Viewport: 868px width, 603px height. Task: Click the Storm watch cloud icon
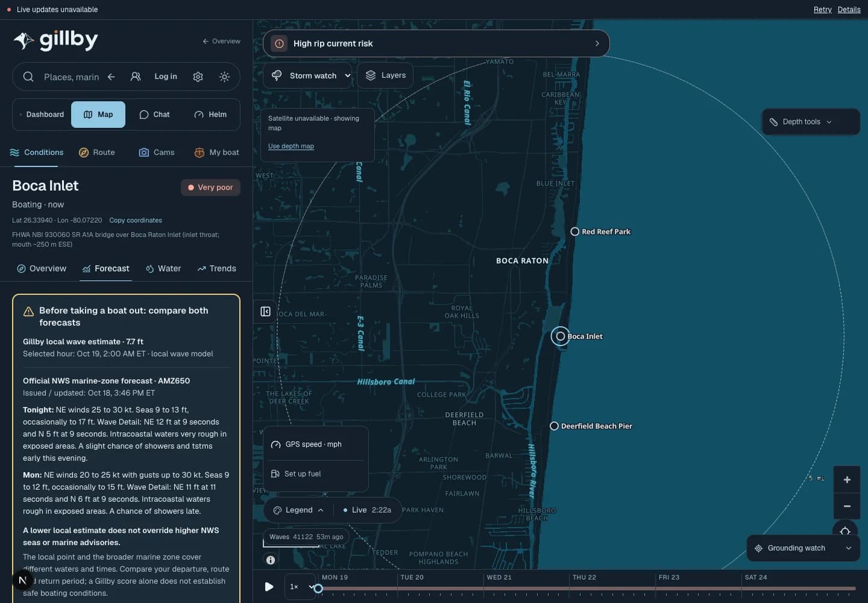[277, 75]
